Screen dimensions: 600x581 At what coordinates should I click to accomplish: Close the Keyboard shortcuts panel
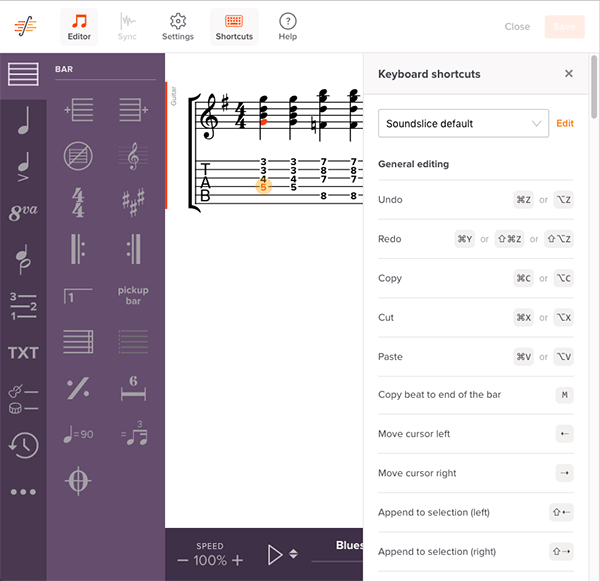tap(569, 73)
